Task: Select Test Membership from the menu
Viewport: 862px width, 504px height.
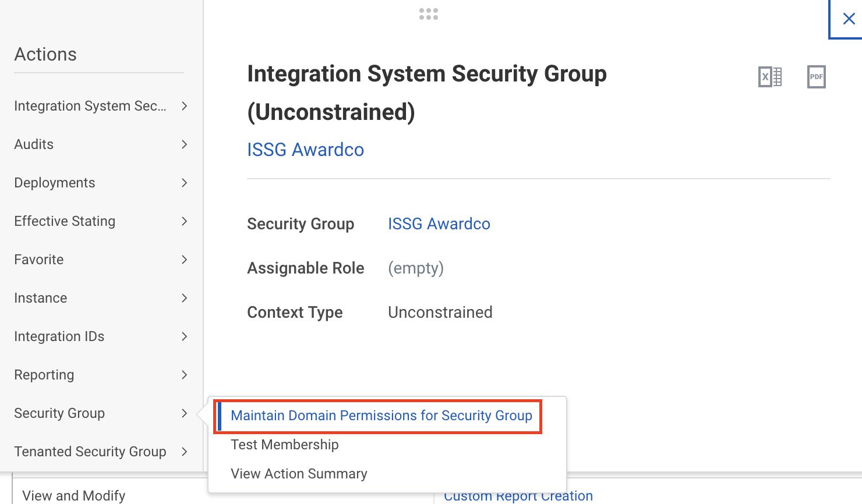Action: coord(284,445)
